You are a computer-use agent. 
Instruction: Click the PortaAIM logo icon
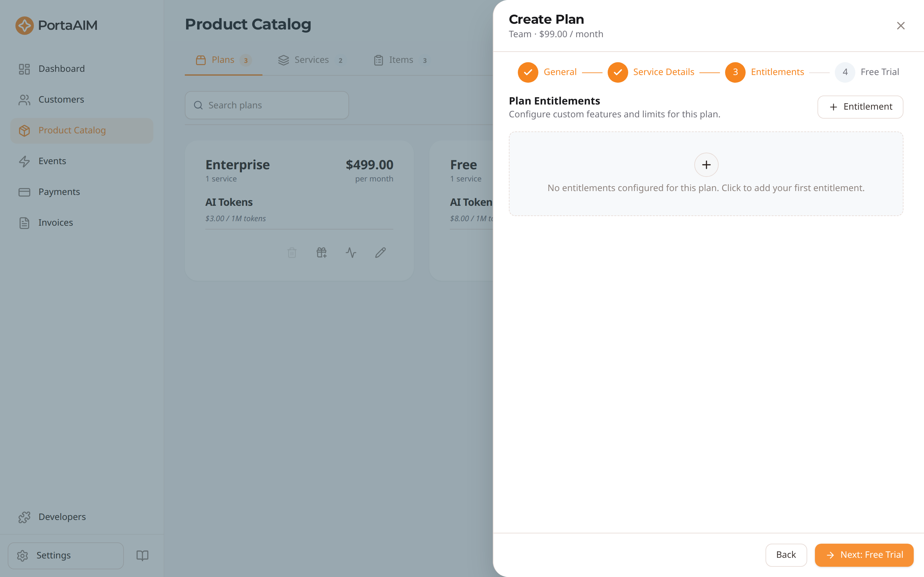[24, 26]
